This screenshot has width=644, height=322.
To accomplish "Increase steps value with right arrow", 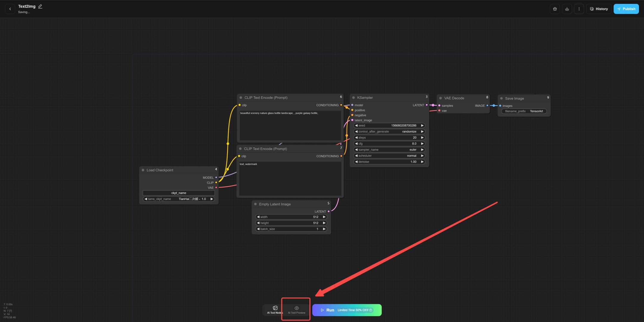I will (x=422, y=137).
